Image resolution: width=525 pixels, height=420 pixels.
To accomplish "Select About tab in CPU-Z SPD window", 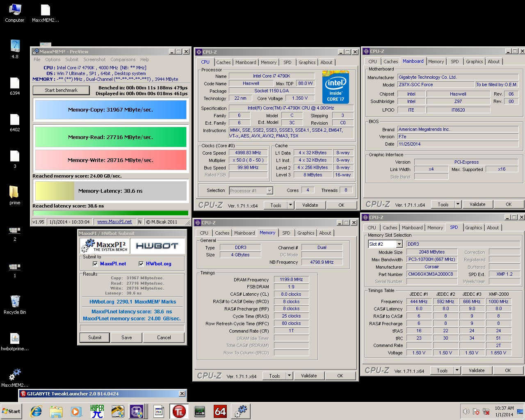I will coord(493,228).
